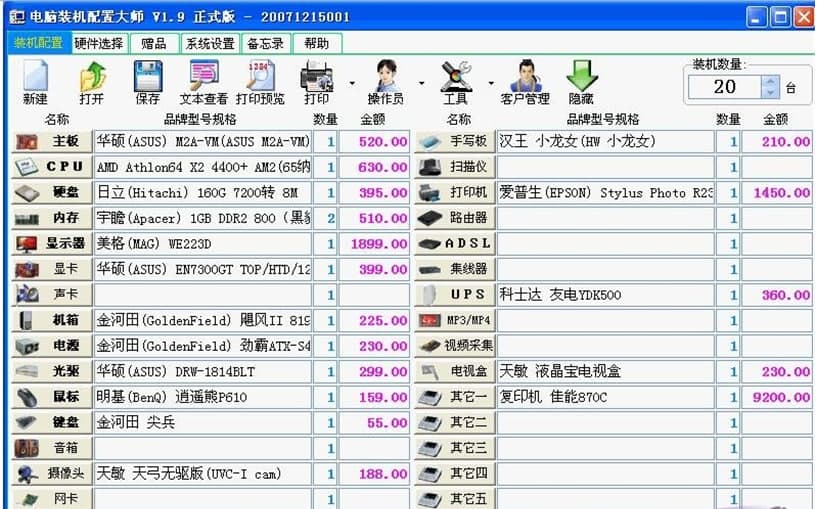Click the empty 声卡 model field

coord(203,295)
